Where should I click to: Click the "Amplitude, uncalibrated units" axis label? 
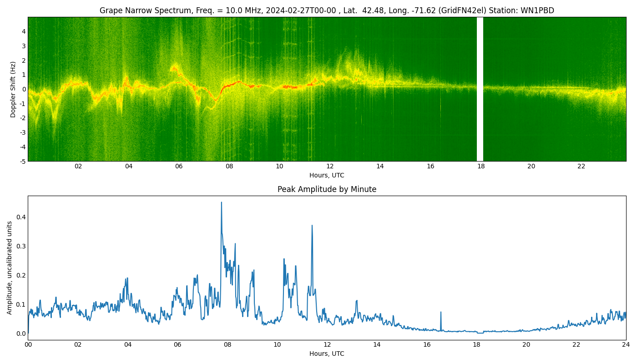(x=10, y=268)
